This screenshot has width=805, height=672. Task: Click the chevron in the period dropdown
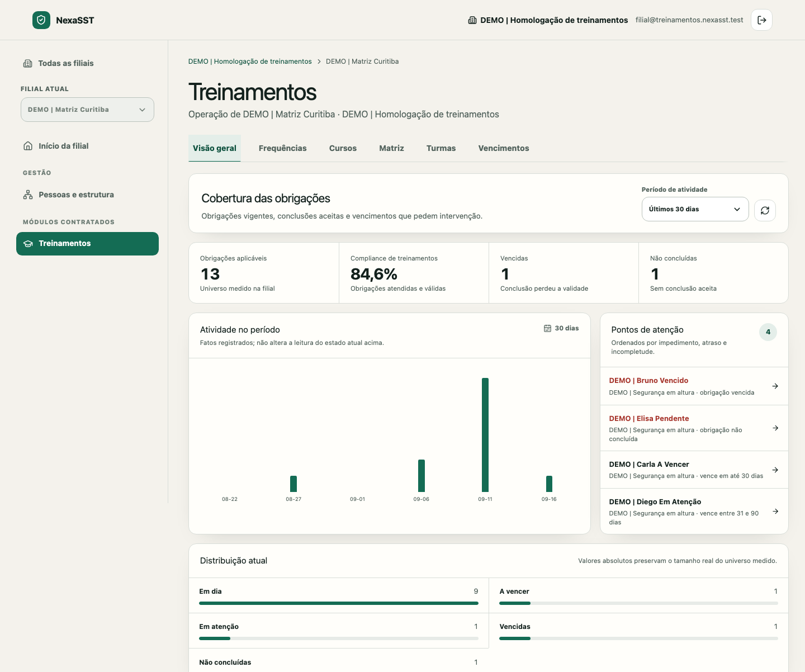point(737,209)
